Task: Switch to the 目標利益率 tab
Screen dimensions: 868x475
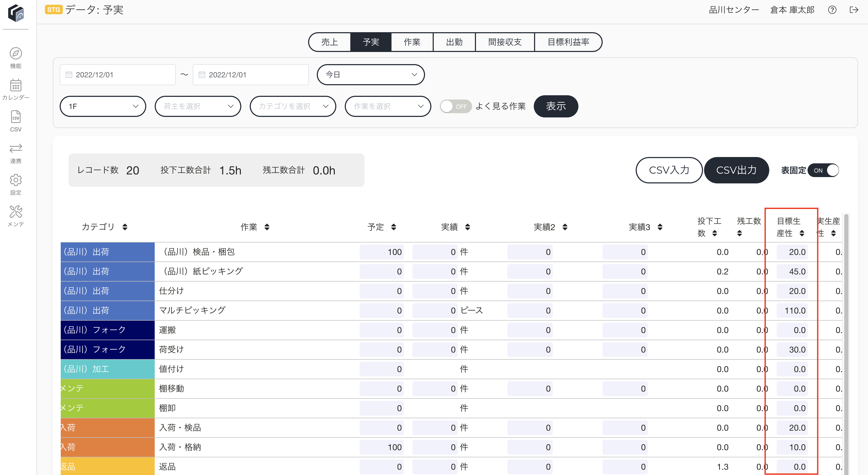Action: (568, 42)
